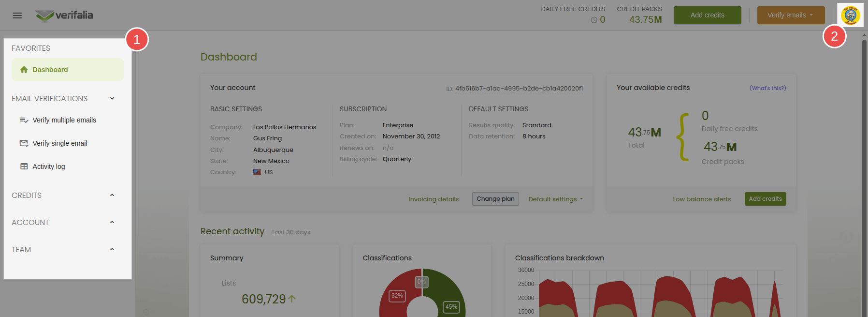Open the Verify emails dropdown
Image resolution: width=868 pixels, height=317 pixels.
coord(791,15)
